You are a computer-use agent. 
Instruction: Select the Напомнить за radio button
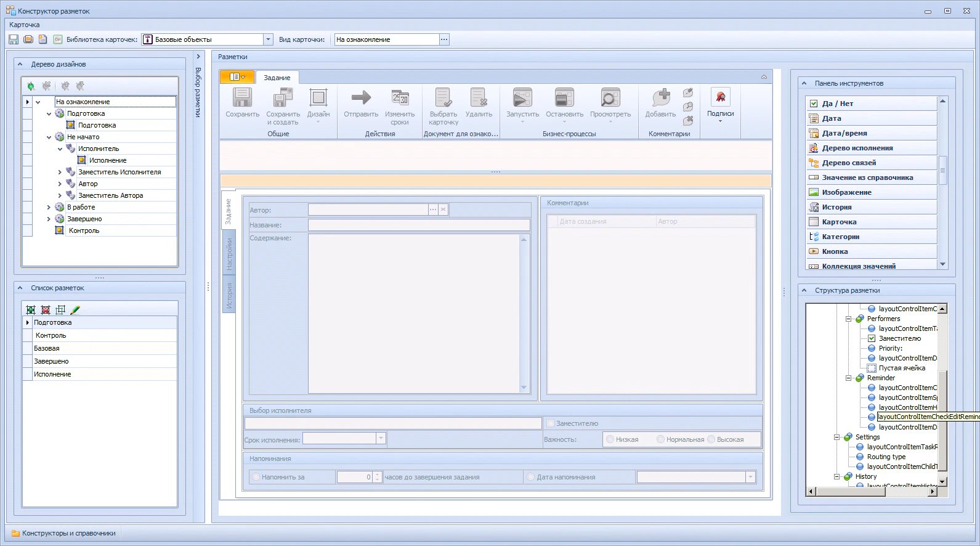click(x=256, y=477)
